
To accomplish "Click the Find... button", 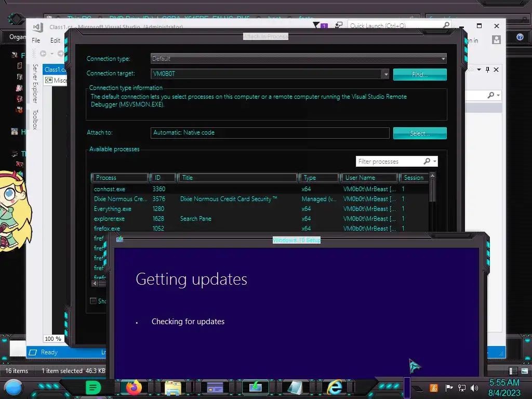I will pos(420,75).
